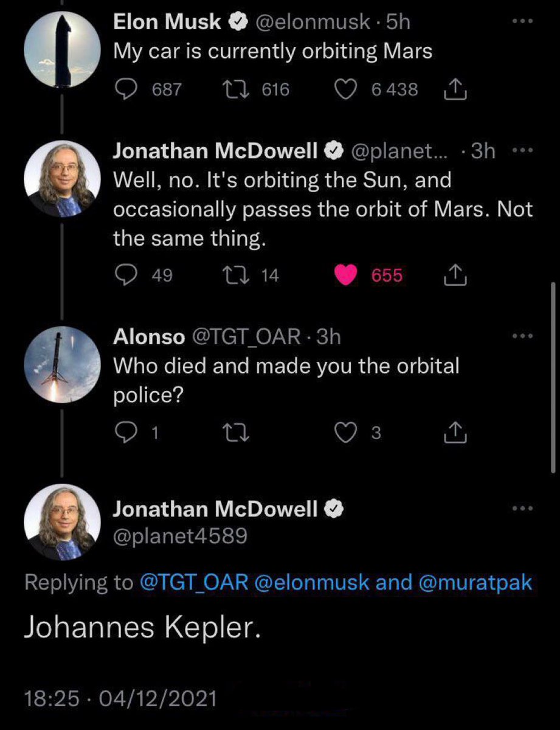
Task: Open Elon Musk's profile picture
Action: (x=62, y=52)
